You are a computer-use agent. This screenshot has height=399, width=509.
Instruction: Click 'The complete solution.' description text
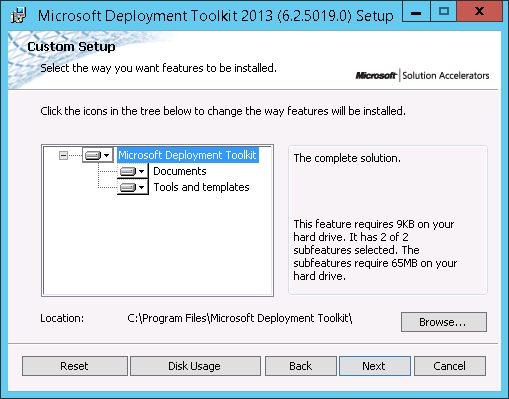coord(347,158)
